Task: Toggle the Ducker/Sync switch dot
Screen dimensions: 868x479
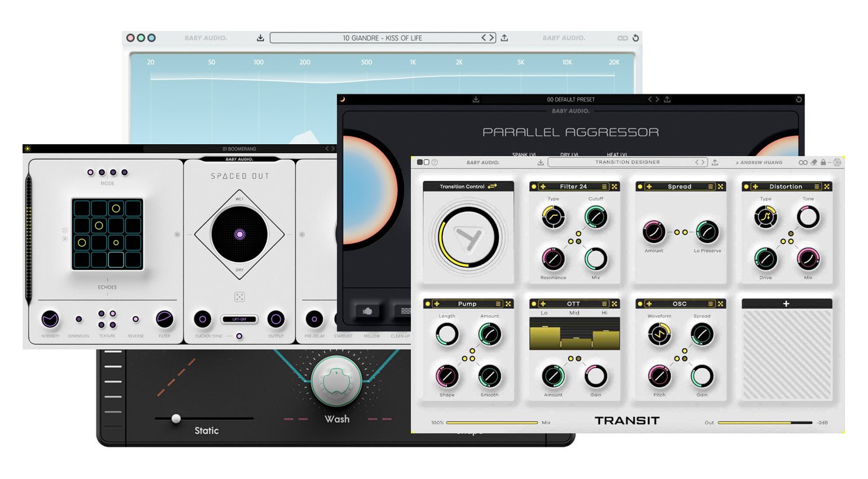Action: (x=239, y=336)
